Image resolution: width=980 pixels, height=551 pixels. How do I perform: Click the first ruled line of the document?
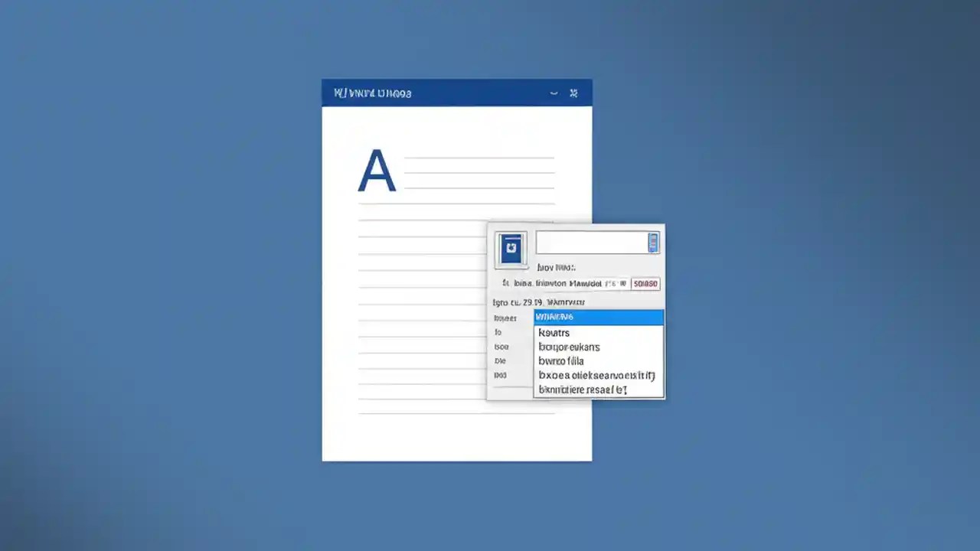tap(479, 157)
